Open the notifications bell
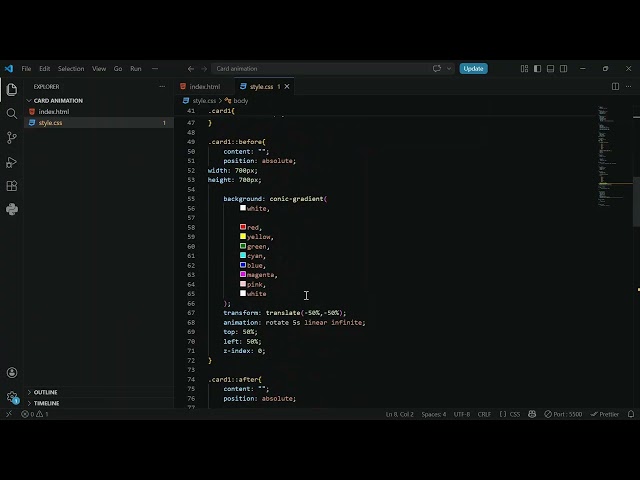640x480 pixels. (631, 414)
